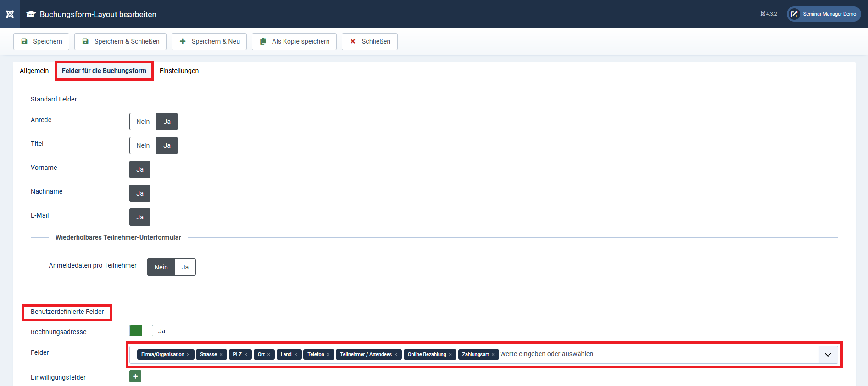Screen dimensions: 868x386
Task: Open the Allgemein tab
Action: pyautogui.click(x=34, y=71)
